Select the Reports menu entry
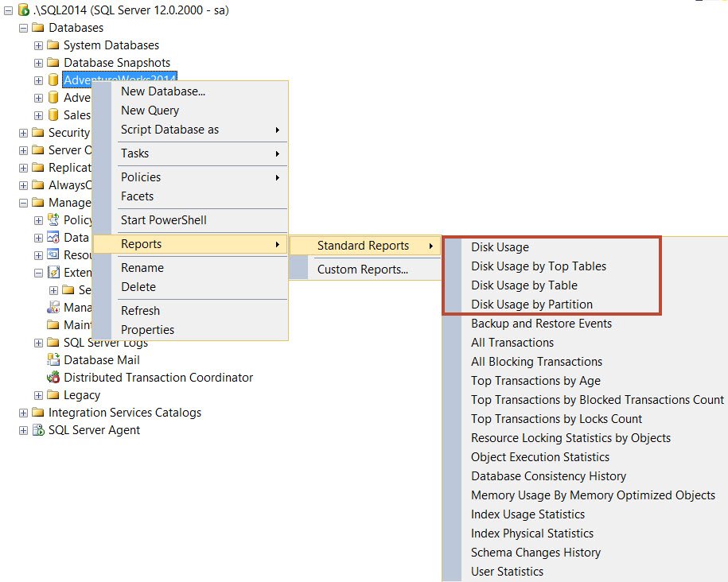This screenshot has width=728, height=582. [x=190, y=244]
